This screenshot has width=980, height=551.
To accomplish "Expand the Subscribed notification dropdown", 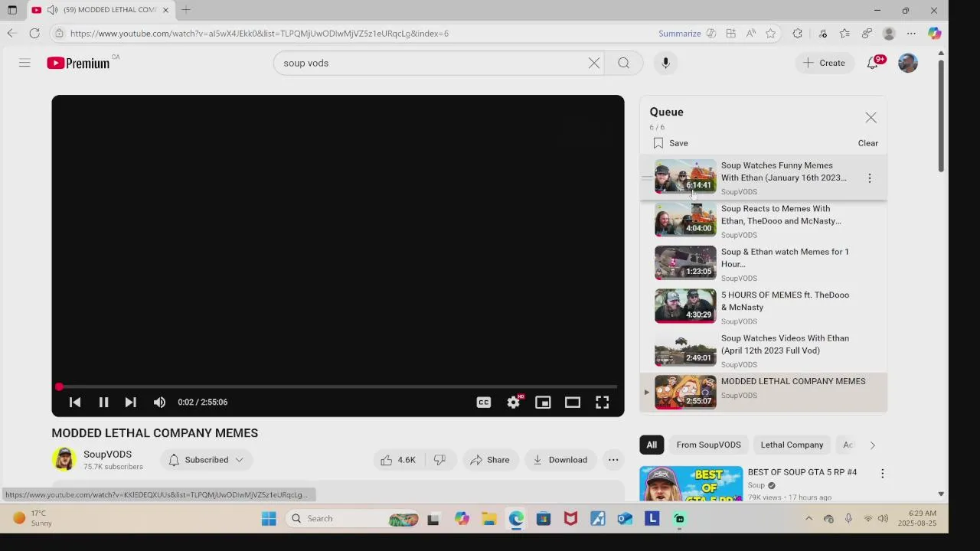I will pos(207,460).
